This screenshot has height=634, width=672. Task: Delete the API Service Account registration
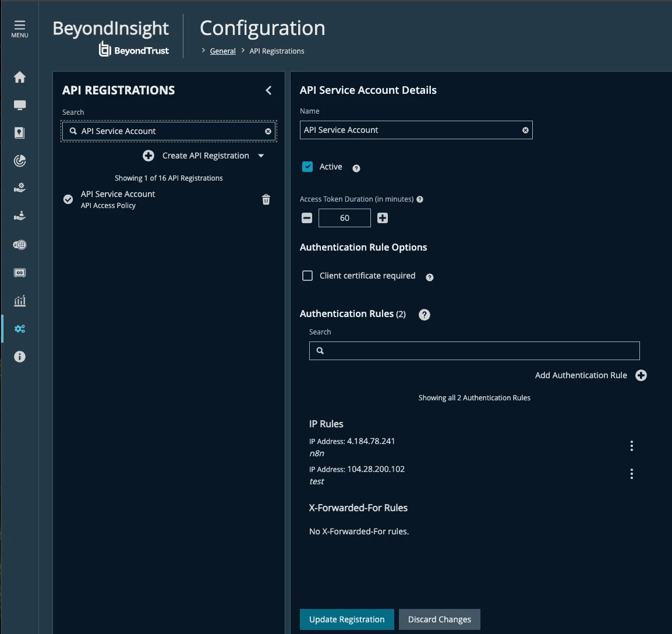[266, 199]
